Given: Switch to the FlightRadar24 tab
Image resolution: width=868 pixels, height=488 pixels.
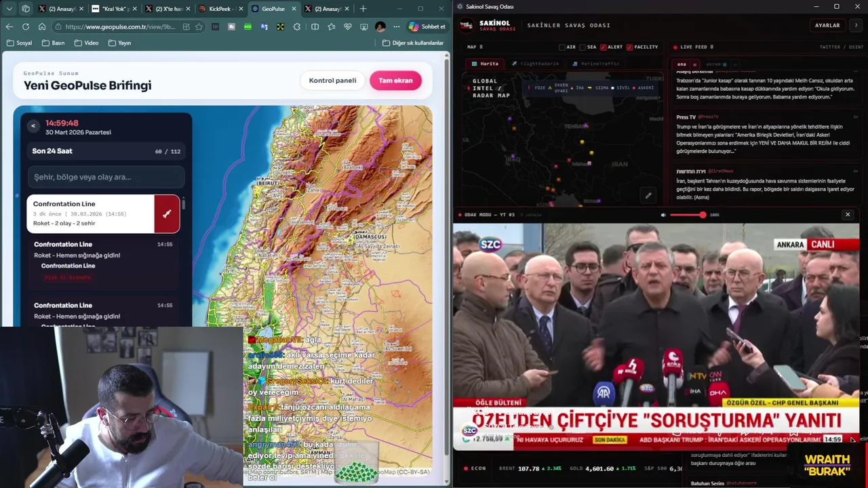Looking at the screenshot, I should (x=536, y=64).
